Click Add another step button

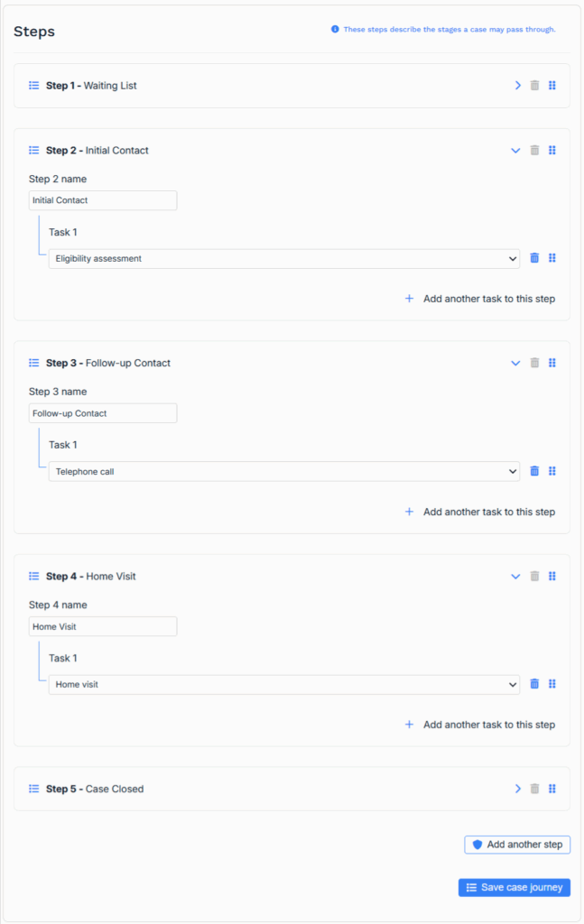(x=517, y=845)
